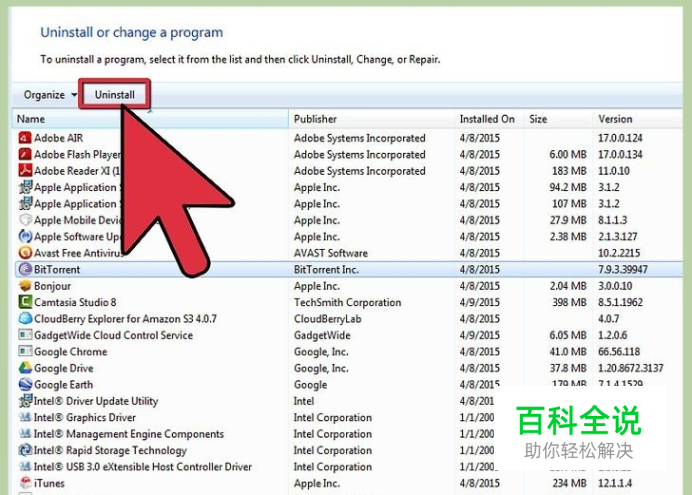Select the Google Chrome name
This screenshot has height=495, width=692.
coord(71,352)
